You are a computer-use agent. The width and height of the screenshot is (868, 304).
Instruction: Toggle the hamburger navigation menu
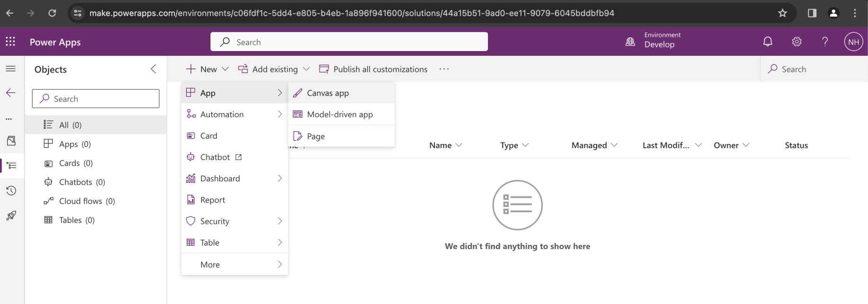click(10, 69)
